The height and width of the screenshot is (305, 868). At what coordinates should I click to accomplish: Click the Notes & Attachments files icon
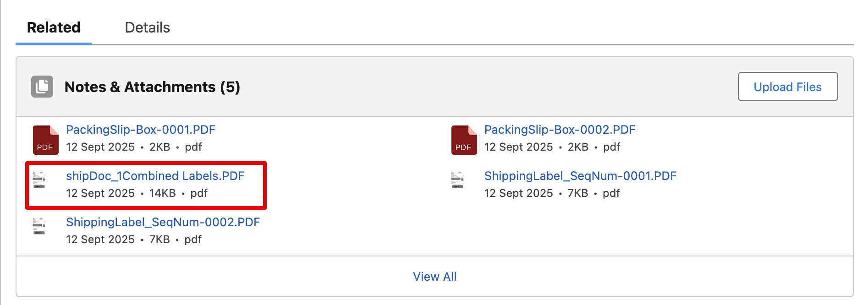coord(42,87)
